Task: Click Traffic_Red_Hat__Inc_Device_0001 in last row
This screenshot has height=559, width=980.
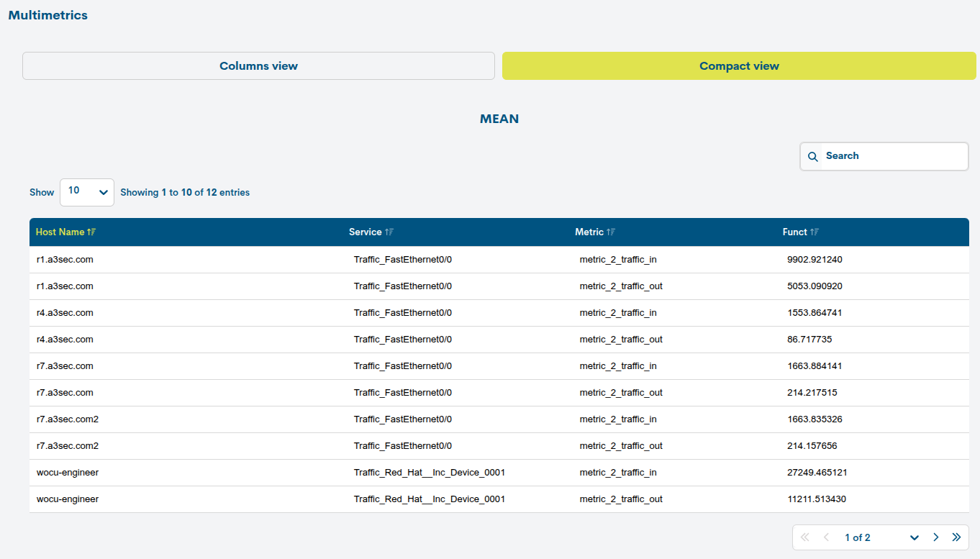Action: (x=429, y=499)
